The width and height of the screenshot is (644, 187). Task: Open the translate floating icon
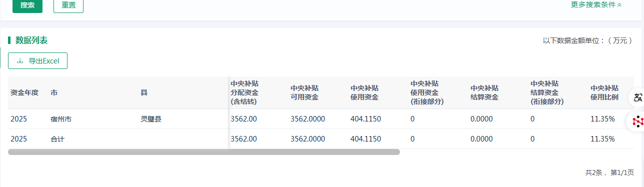[x=637, y=97]
